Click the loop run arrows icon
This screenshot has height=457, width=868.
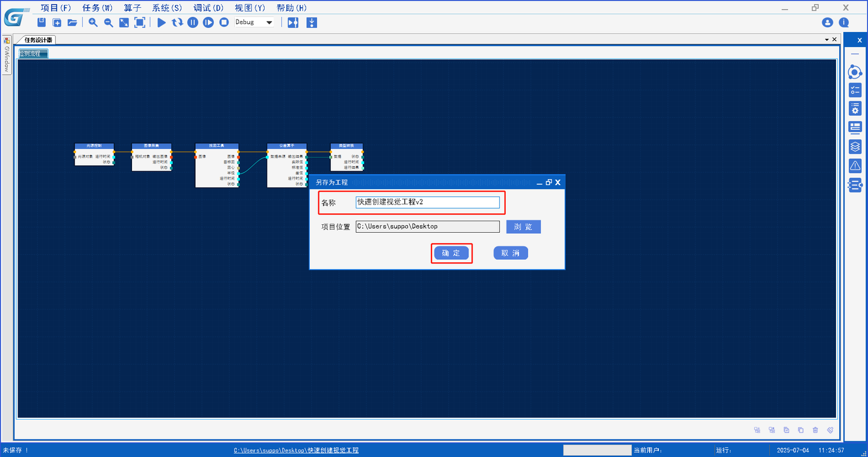(177, 22)
